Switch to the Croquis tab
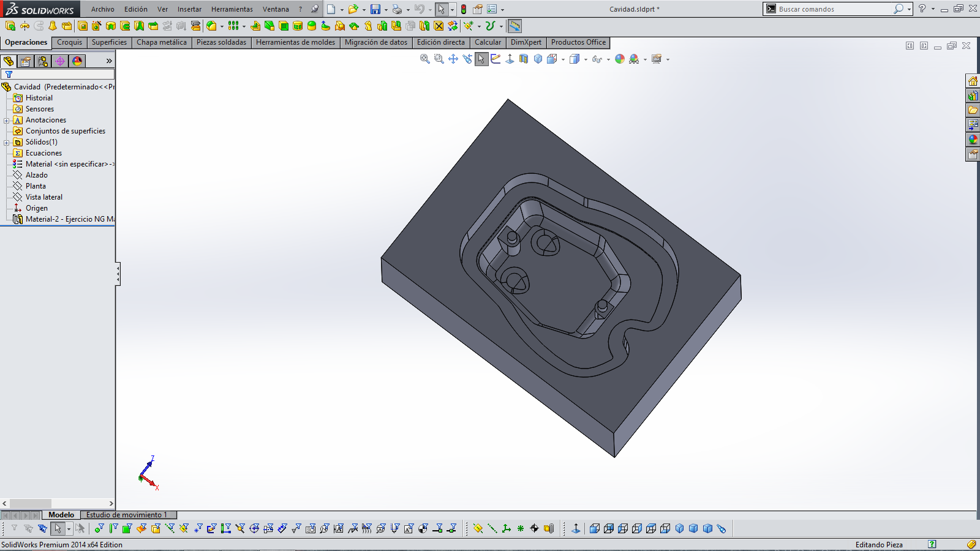The width and height of the screenshot is (980, 551). coord(69,42)
